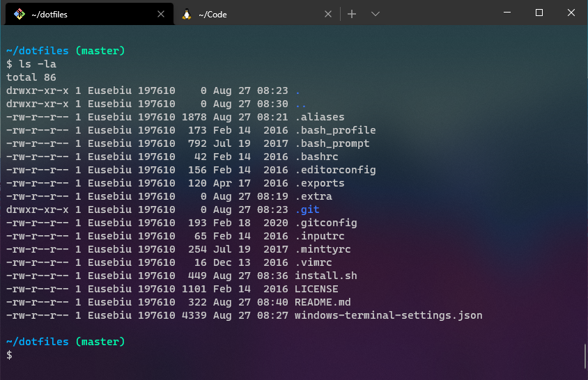Click the terminal scrollbar thumb
The image size is (588, 380).
(585, 356)
